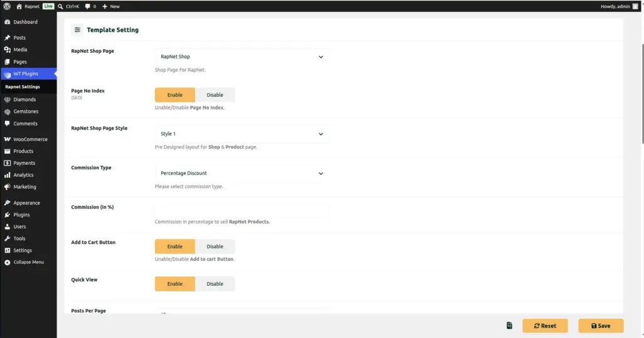Click the Users person icon

7,227
